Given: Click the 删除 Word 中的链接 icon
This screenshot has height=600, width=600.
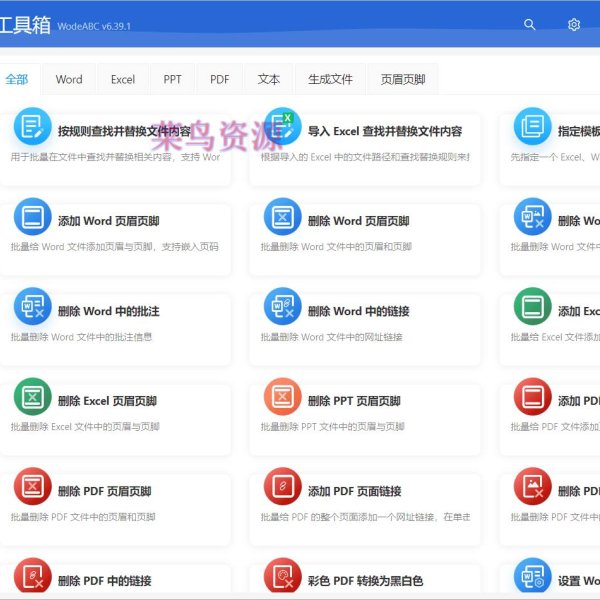Looking at the screenshot, I should [282, 307].
